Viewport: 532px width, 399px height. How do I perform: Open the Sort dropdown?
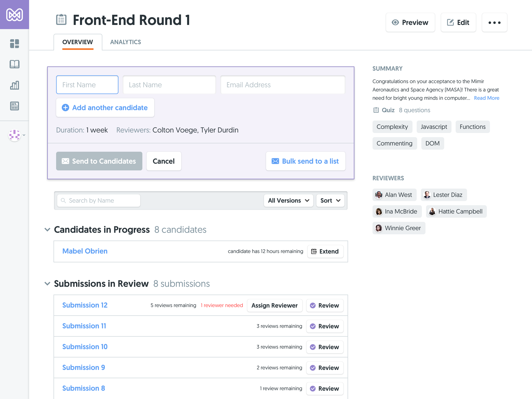click(x=330, y=201)
